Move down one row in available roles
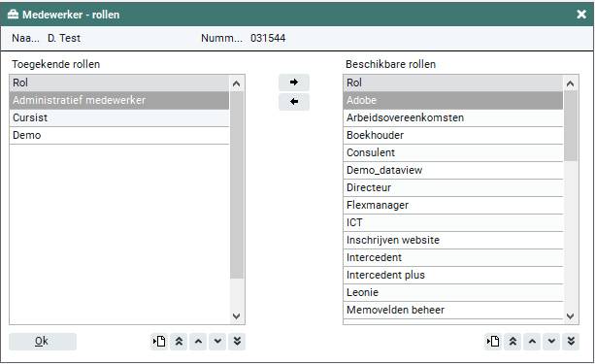The width and height of the screenshot is (595, 364). pyautogui.click(x=551, y=342)
